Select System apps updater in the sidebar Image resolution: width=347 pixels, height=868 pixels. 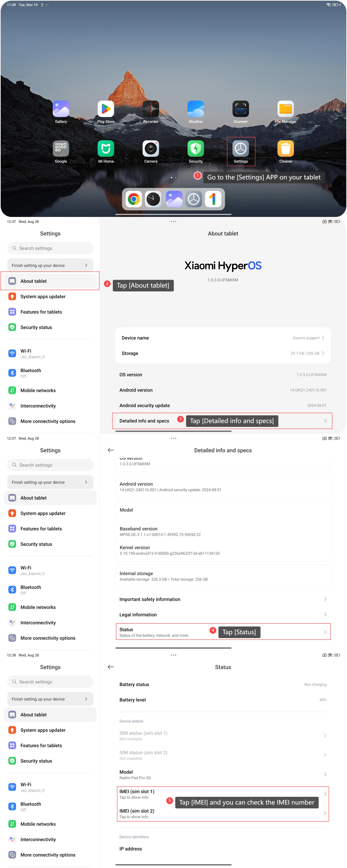coord(43,297)
